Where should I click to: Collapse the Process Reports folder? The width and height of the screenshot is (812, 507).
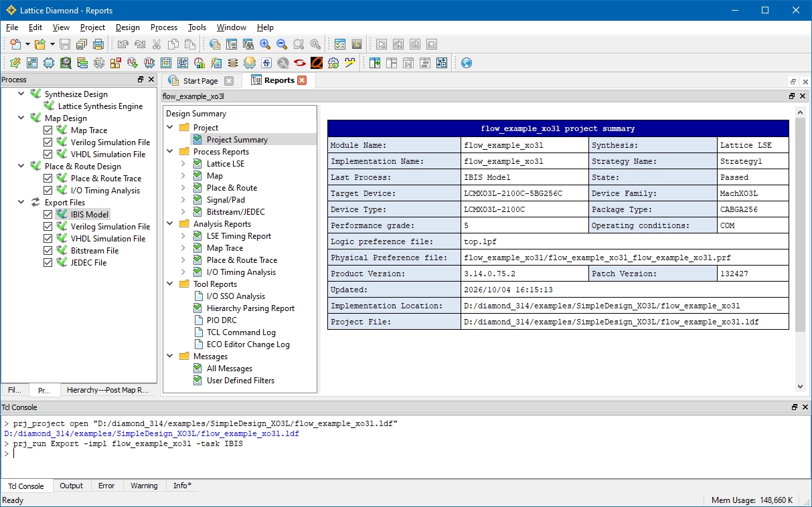(170, 152)
